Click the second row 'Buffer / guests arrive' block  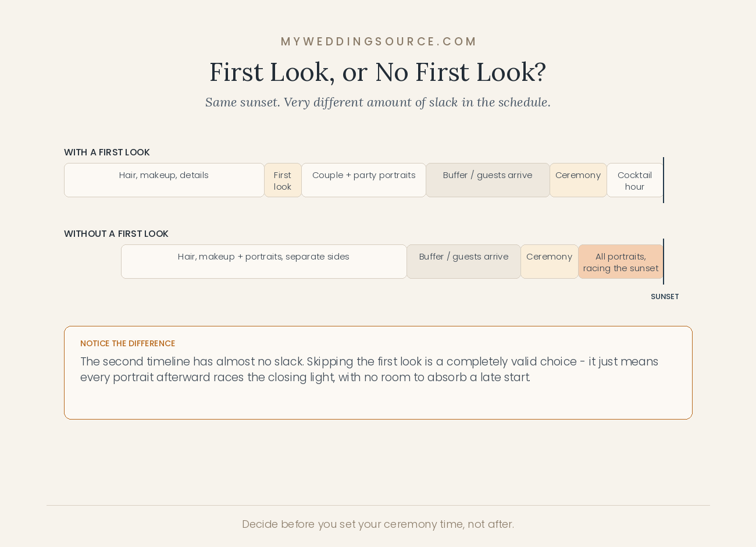(463, 262)
